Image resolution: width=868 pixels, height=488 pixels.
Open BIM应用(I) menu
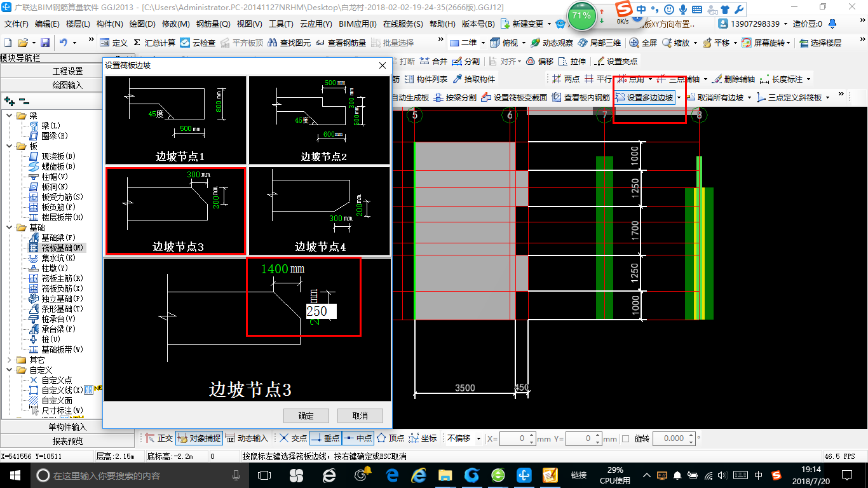(358, 24)
